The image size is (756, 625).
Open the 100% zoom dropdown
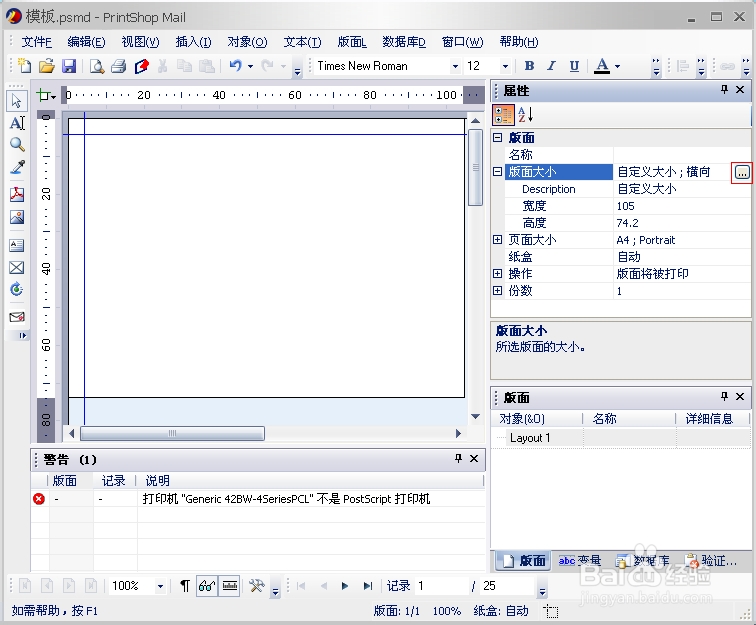pyautogui.click(x=160, y=586)
